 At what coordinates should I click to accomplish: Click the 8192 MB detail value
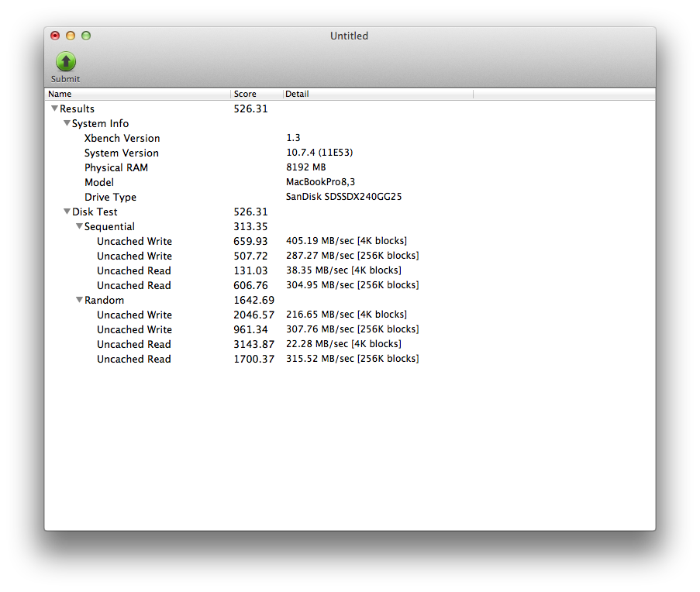coord(305,167)
